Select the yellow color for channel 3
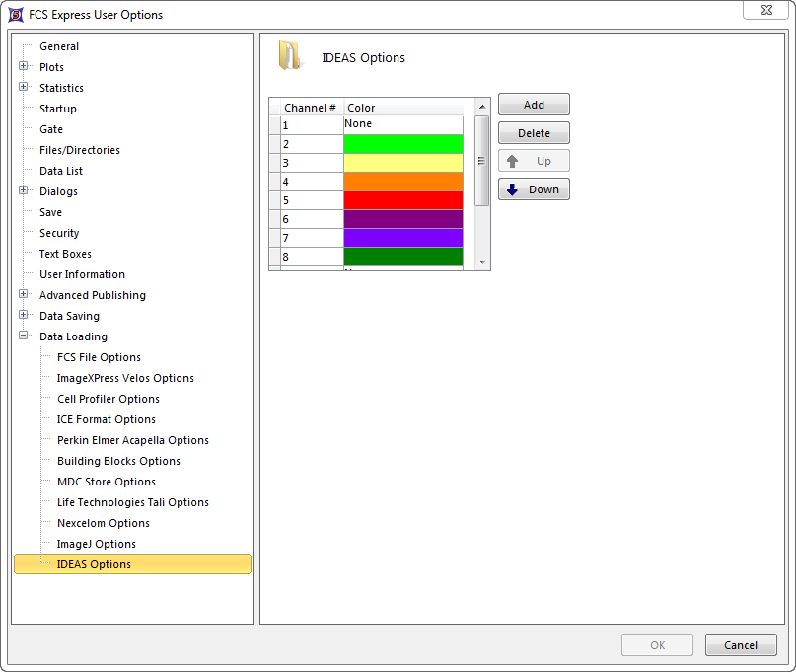The width and height of the screenshot is (796, 672). [403, 163]
